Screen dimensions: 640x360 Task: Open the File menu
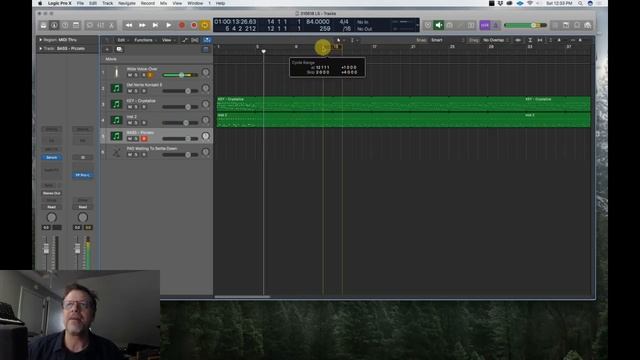pos(80,3)
